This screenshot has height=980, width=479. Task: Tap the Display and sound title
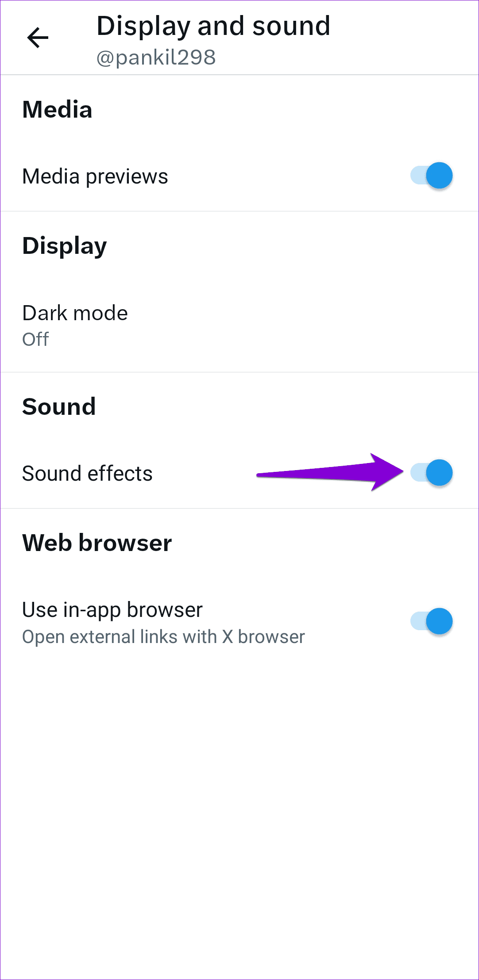coord(214,25)
